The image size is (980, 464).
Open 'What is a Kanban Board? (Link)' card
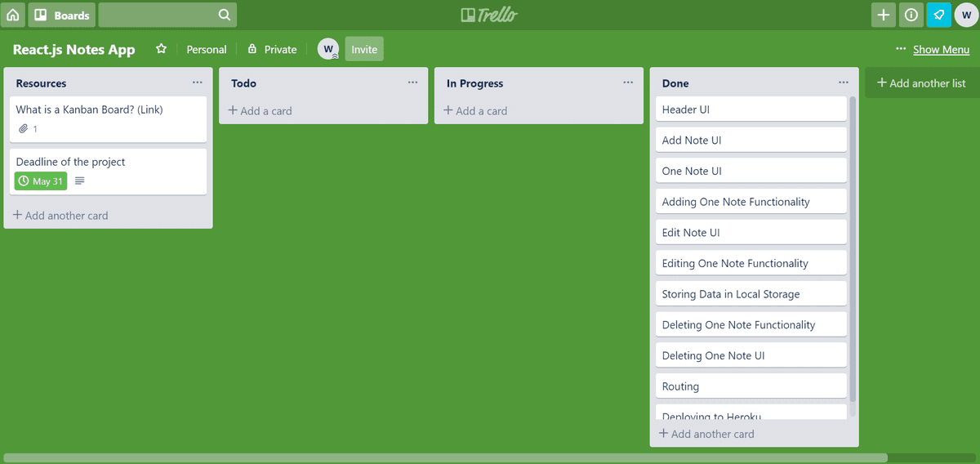109,118
